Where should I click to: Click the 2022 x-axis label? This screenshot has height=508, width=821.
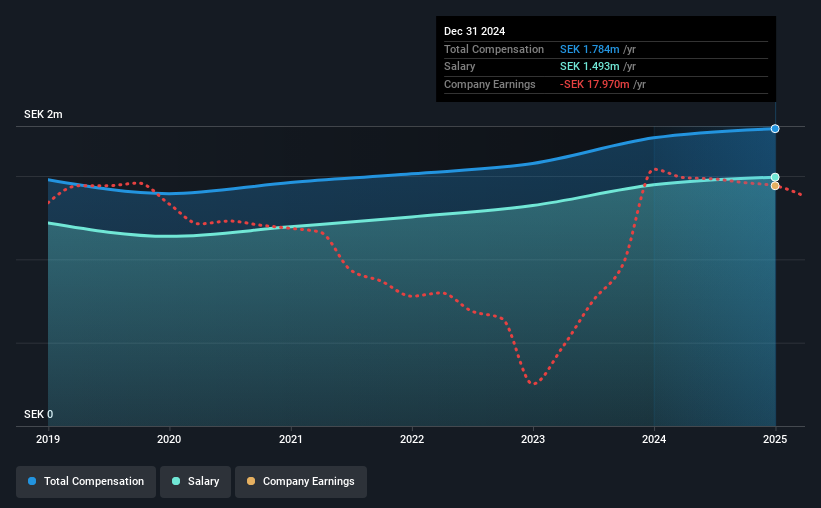412,439
